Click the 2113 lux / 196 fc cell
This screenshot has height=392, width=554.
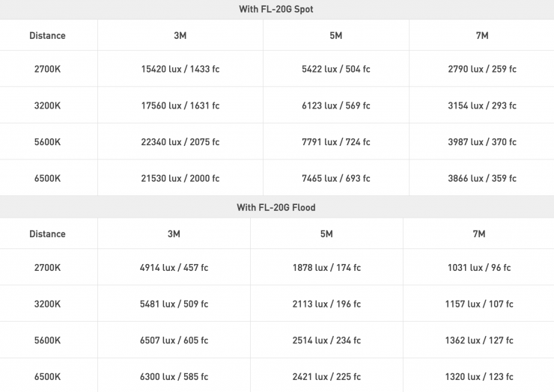(326, 304)
